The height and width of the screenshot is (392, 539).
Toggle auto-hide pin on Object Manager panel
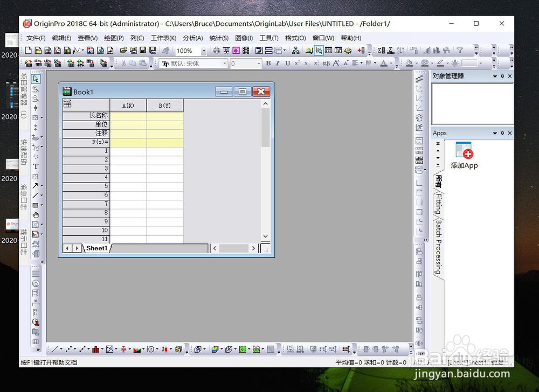pos(502,76)
